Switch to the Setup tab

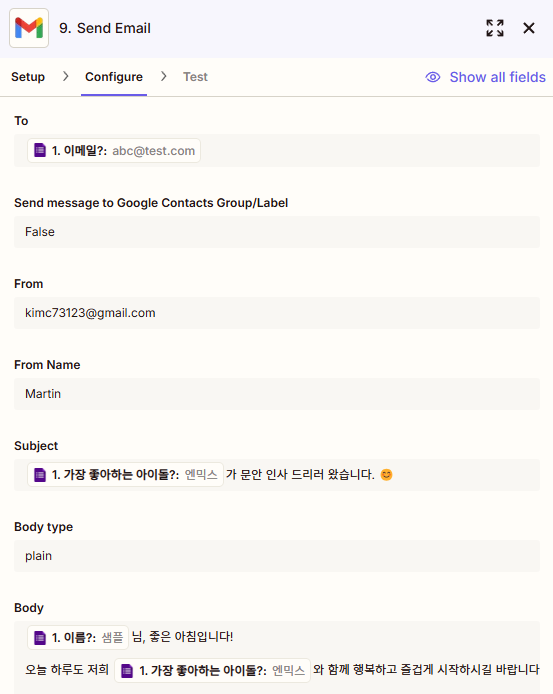[x=28, y=77]
